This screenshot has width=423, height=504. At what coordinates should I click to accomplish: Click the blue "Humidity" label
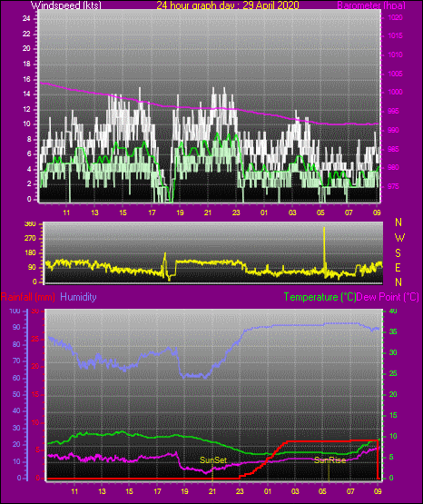tap(78, 297)
